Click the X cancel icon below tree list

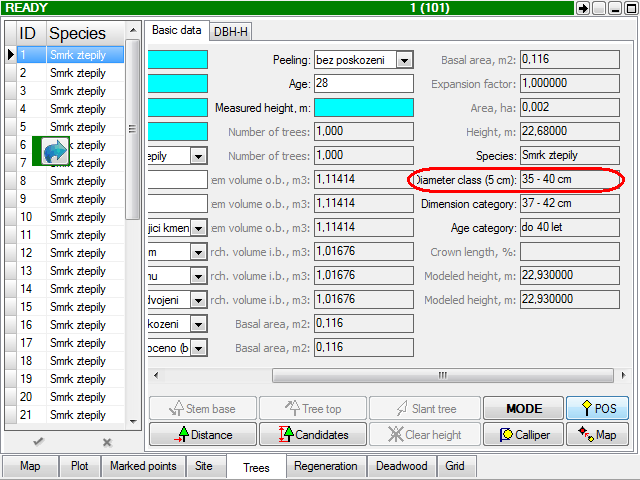tap(107, 442)
